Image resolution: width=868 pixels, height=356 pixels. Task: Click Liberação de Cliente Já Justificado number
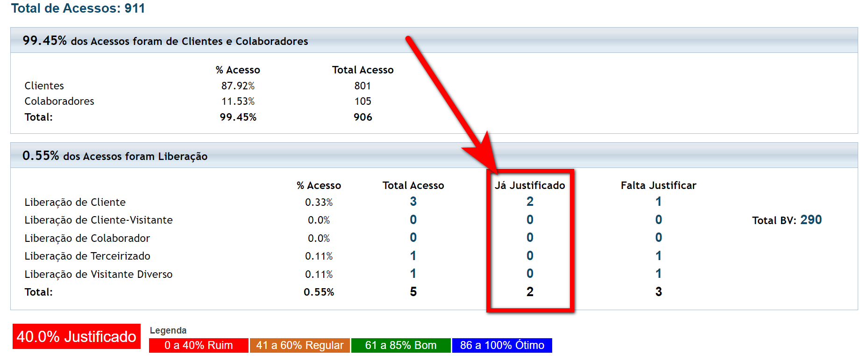(x=530, y=202)
